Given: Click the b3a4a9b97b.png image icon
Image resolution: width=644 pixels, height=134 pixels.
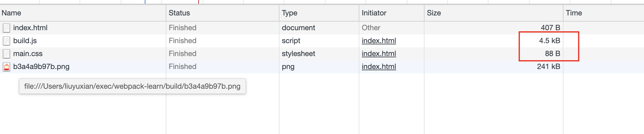Looking at the screenshot, I should click(x=6, y=67).
